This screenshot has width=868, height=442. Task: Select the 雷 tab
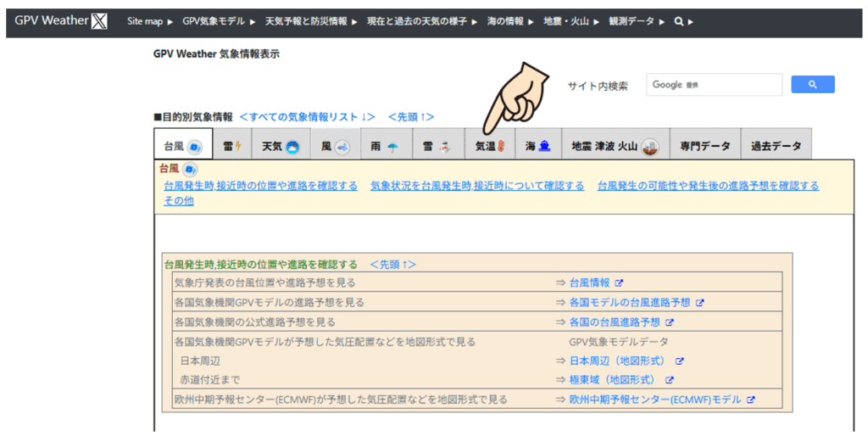(x=231, y=146)
